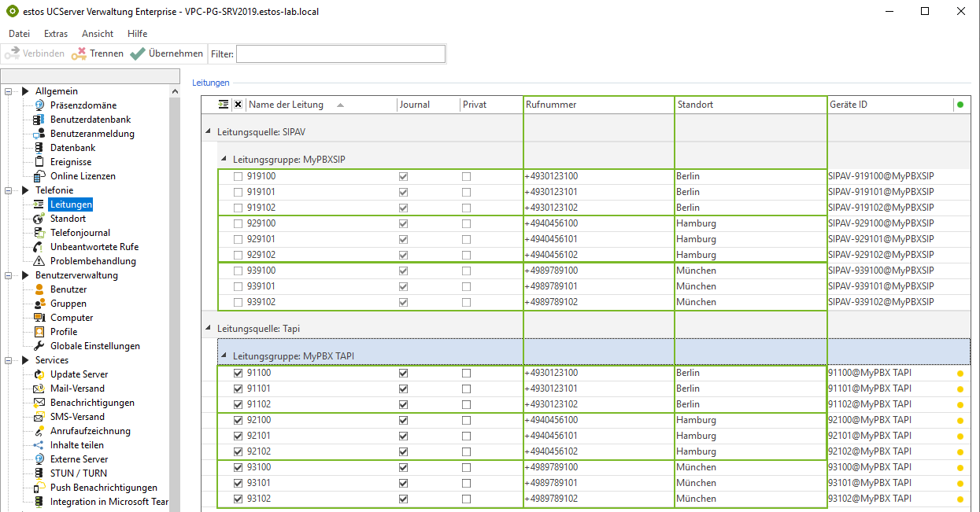Select the Anrufaufzeichnung icon

click(x=39, y=431)
